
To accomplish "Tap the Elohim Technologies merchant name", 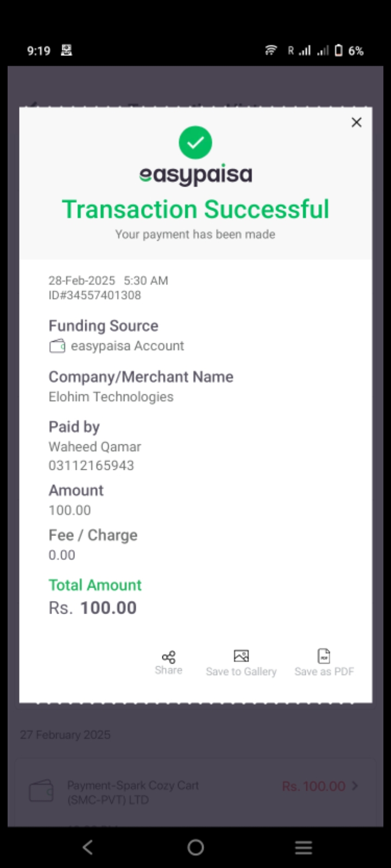I will click(111, 397).
